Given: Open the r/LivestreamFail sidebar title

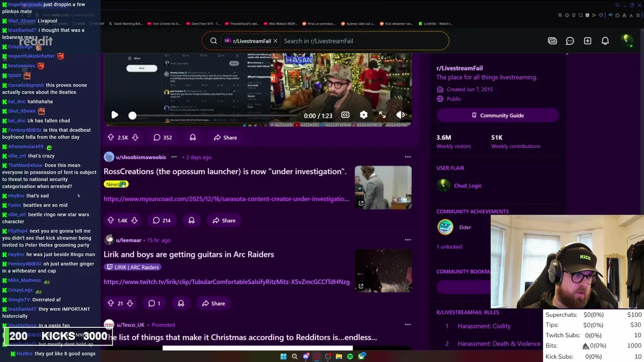Looking at the screenshot, I should coord(459,68).
